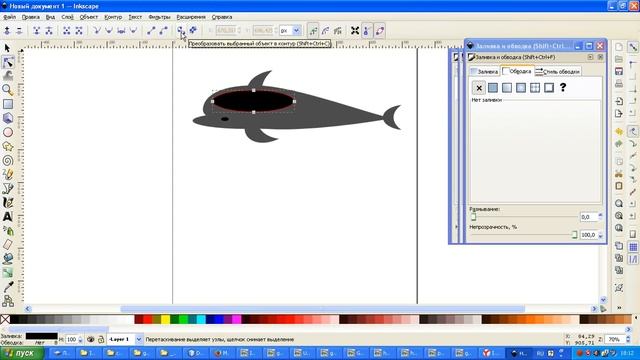
Task: Adjust the opacity 100,0 stepper
Action: [600, 235]
